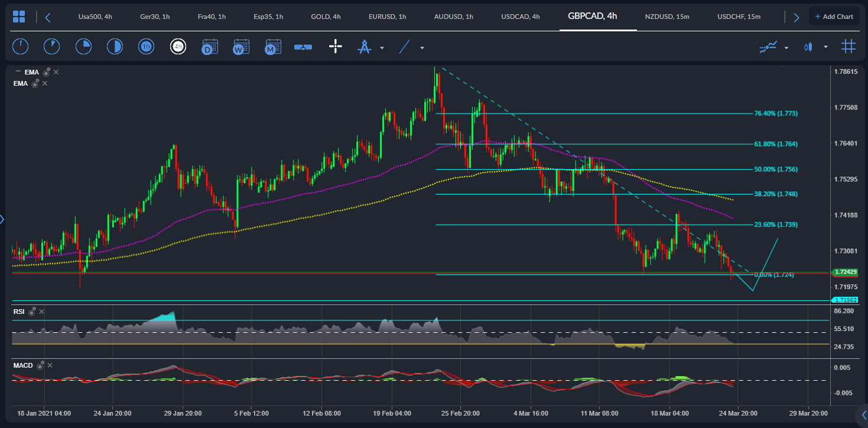Open the NZDUSD, 15m chart tab
This screenshot has width=868, height=428.
(667, 17)
